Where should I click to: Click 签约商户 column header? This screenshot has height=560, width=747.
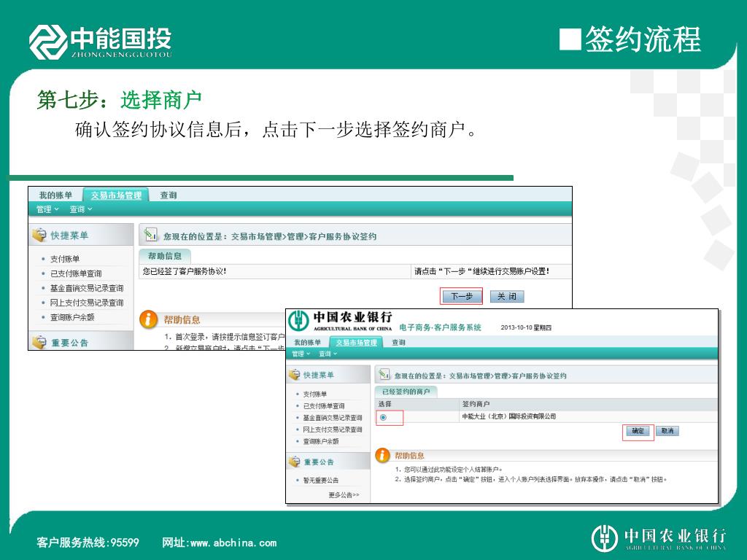coord(476,404)
